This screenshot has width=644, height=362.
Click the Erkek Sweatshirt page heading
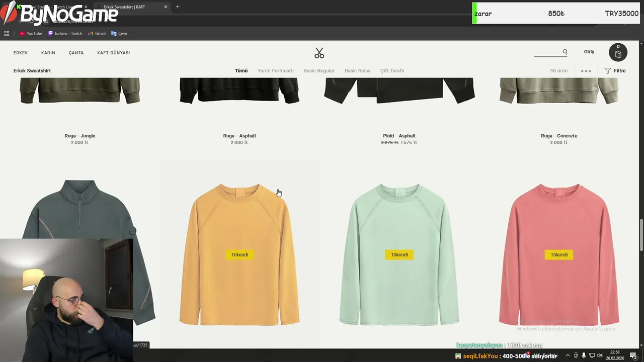coord(32,71)
